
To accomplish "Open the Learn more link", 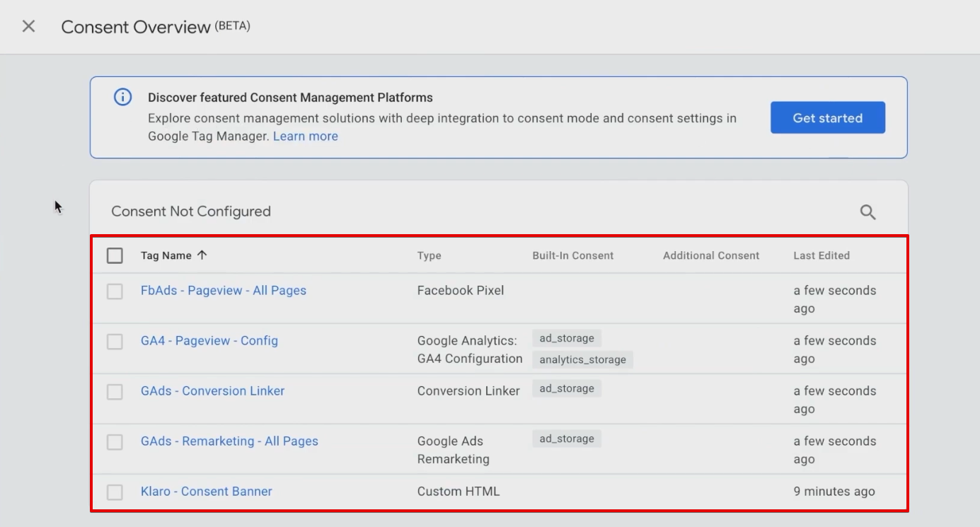I will pyautogui.click(x=306, y=137).
